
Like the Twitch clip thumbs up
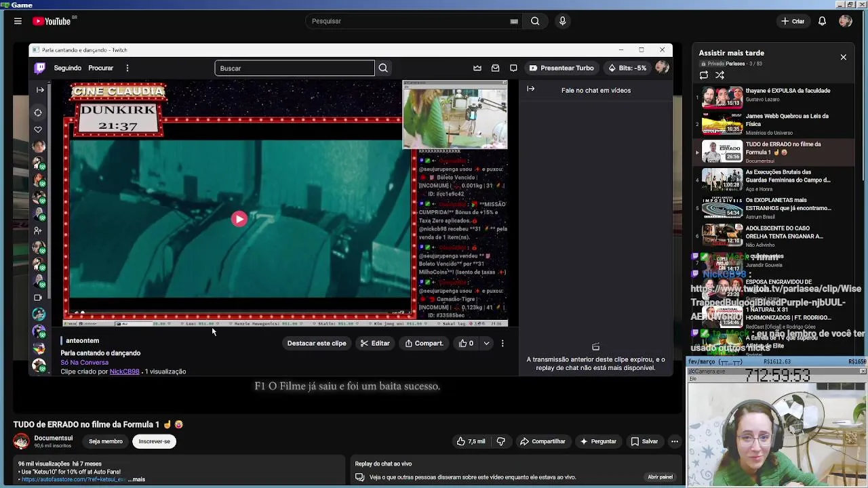point(466,344)
